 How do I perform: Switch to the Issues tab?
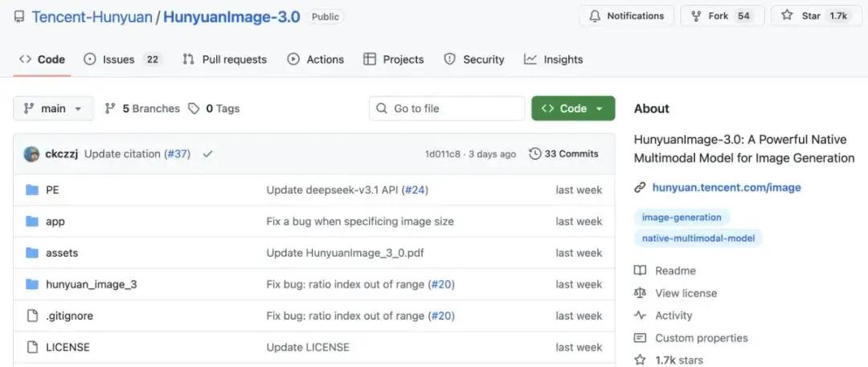[122, 59]
